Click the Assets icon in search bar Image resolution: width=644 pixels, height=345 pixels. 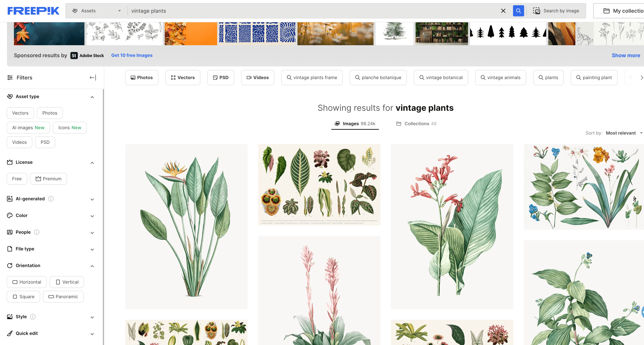click(75, 11)
